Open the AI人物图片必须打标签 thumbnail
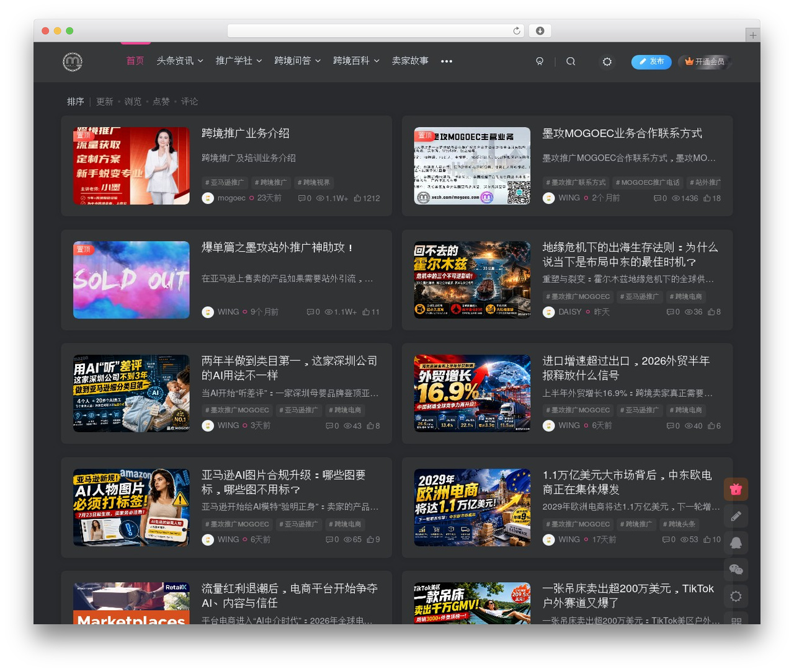This screenshot has height=672, width=794. tap(132, 507)
